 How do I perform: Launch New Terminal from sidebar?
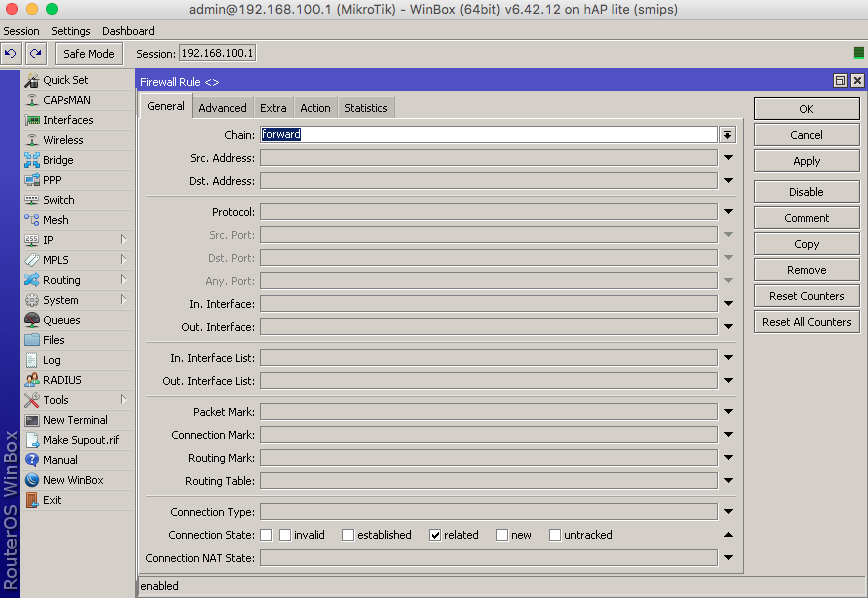tap(78, 420)
